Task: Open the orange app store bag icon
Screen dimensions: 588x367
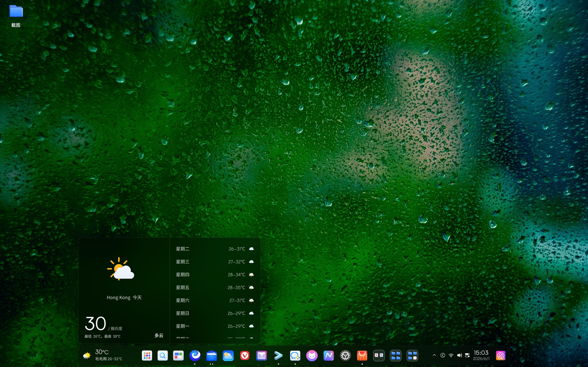Action: point(362,356)
